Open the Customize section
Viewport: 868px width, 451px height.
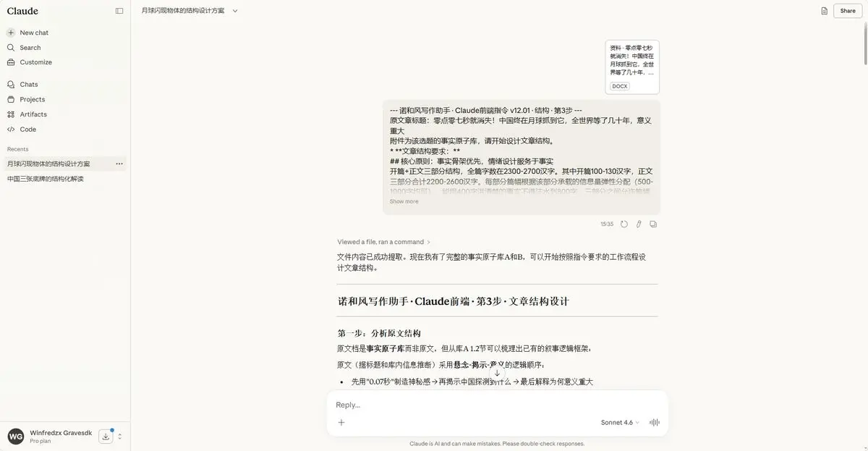[x=35, y=62]
